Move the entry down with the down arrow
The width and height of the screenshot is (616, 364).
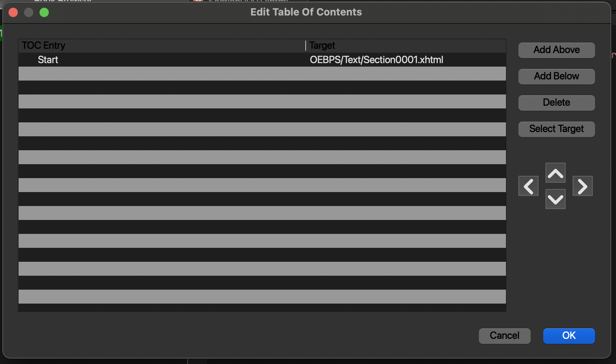[555, 199]
